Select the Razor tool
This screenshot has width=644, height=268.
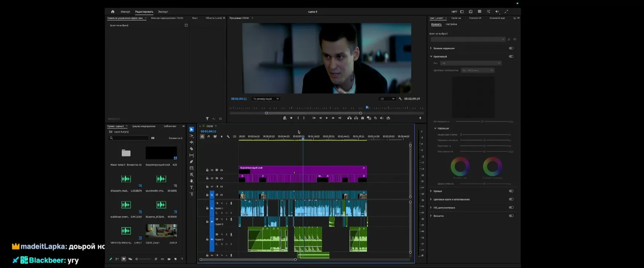pyautogui.click(x=192, y=149)
